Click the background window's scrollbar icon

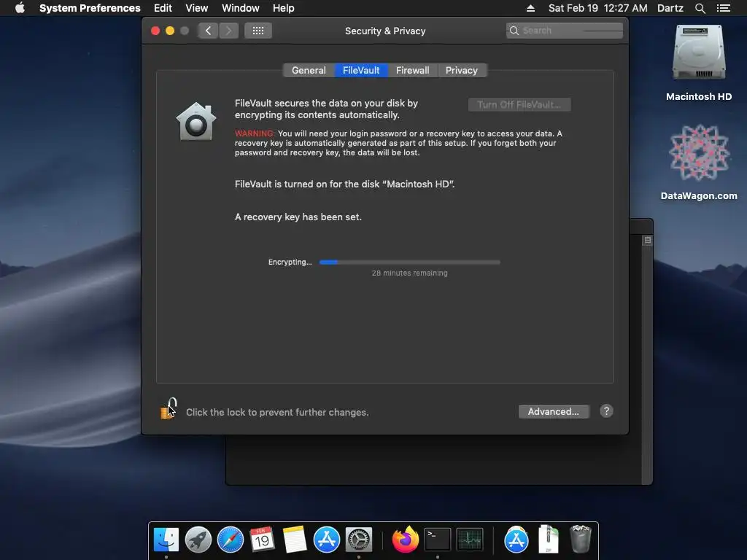coord(647,241)
